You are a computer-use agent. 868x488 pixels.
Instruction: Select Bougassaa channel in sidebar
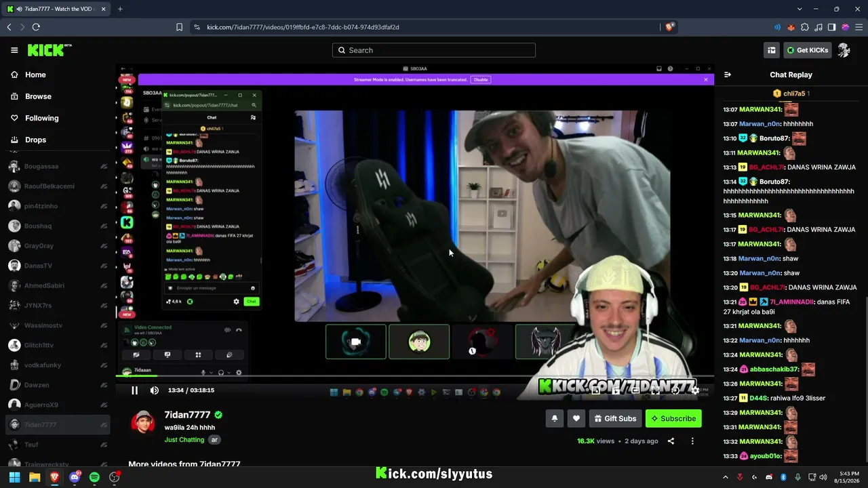click(58, 166)
